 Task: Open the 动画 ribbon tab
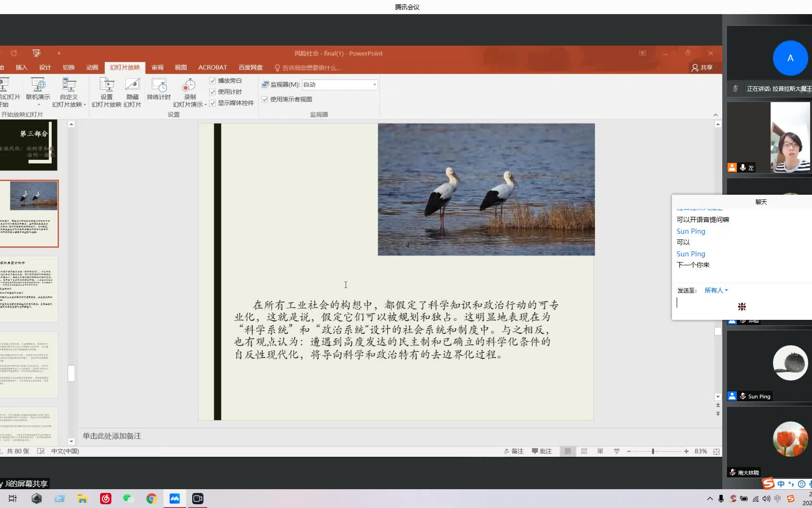[92, 68]
